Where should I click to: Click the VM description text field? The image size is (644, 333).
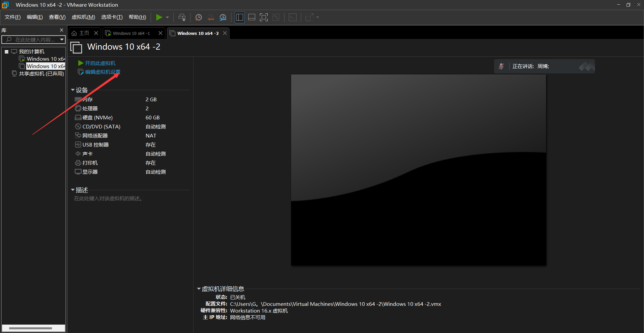(x=108, y=199)
